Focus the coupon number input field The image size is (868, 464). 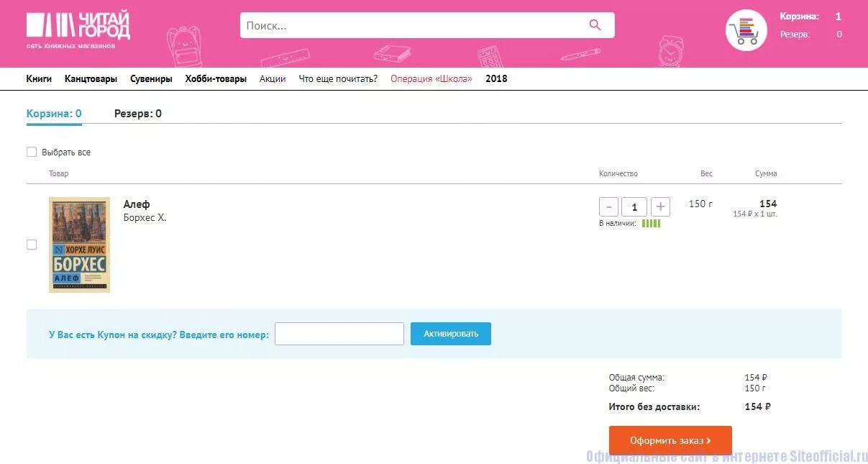tap(339, 334)
